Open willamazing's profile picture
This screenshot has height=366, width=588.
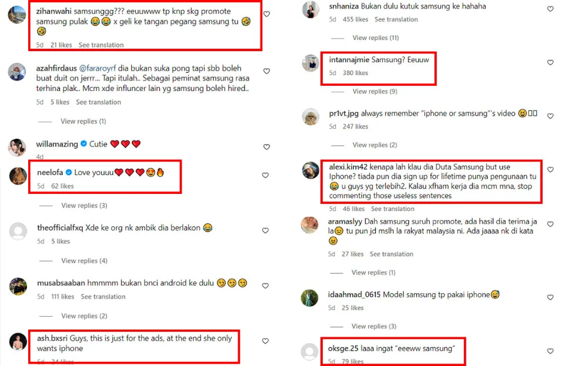tap(17, 147)
